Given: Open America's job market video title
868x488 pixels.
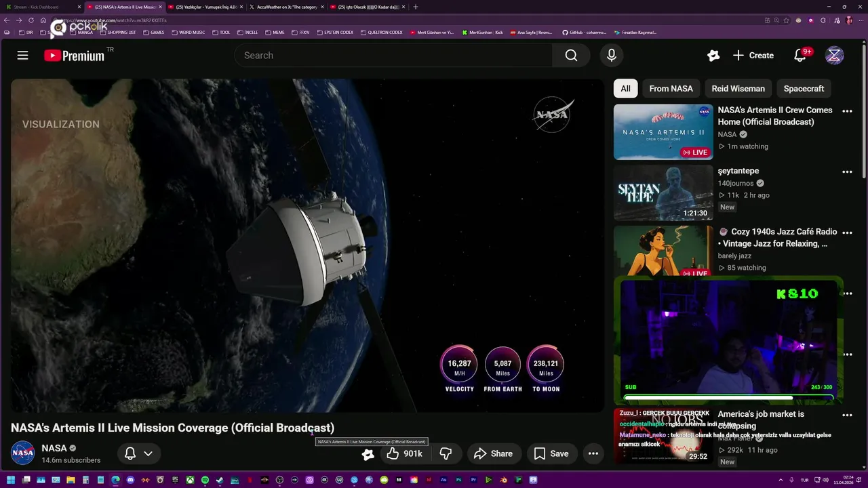Looking at the screenshot, I should pyautogui.click(x=761, y=420).
